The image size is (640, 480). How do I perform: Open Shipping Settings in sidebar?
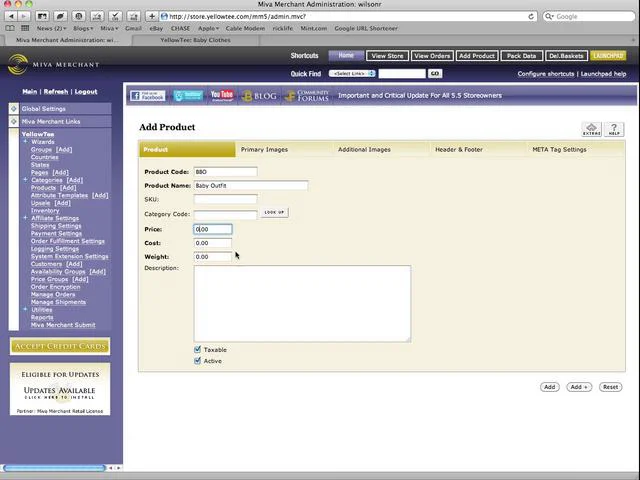click(x=56, y=226)
